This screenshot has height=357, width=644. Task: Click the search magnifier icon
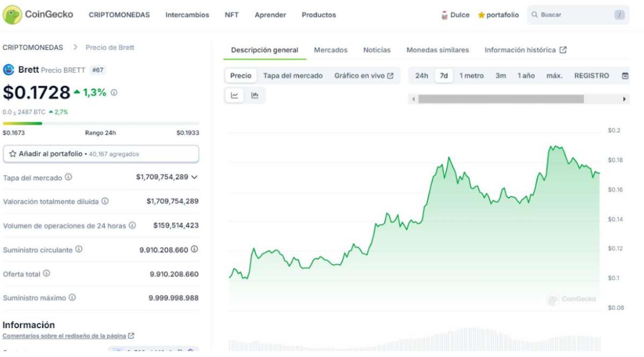click(535, 14)
